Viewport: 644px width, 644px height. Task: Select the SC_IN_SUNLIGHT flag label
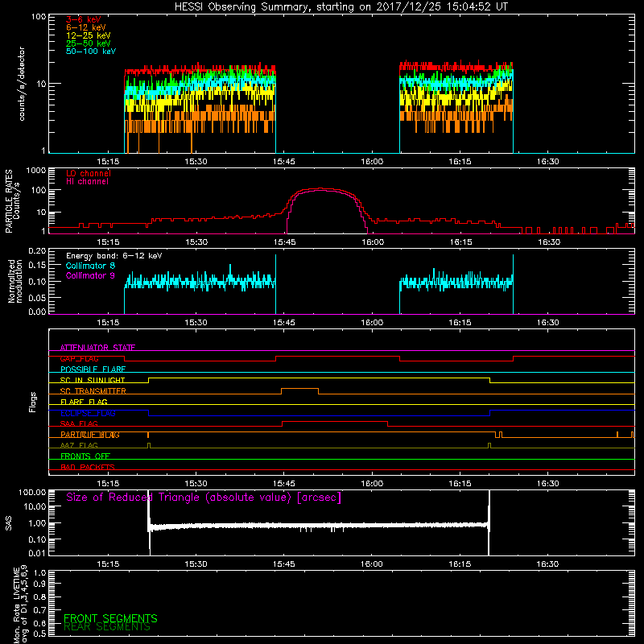tap(93, 380)
